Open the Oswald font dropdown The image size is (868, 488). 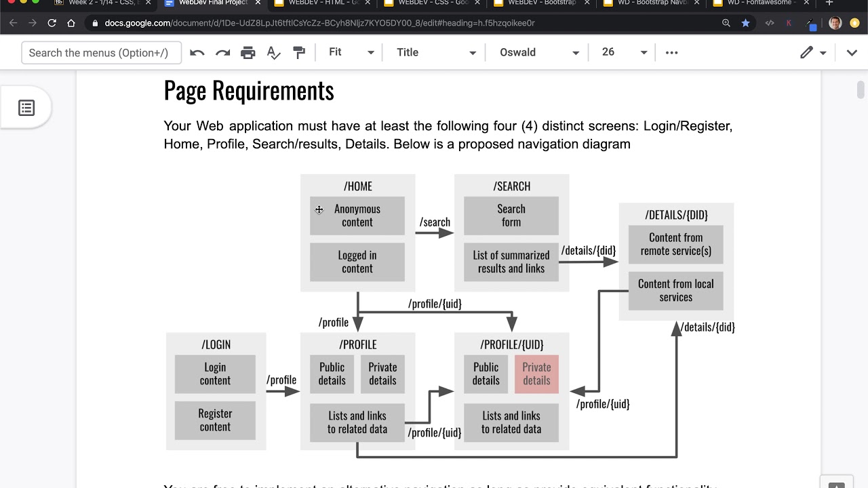(539, 52)
